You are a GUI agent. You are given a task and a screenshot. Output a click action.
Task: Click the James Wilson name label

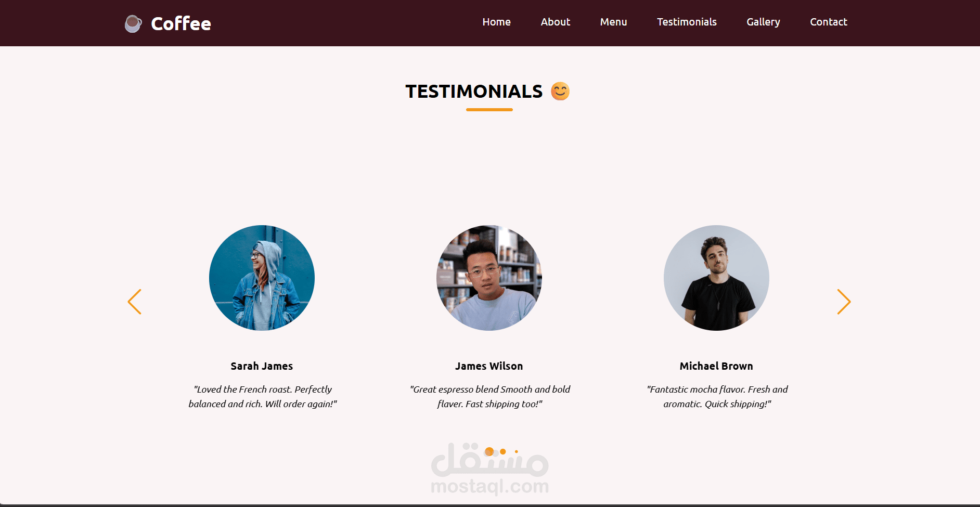[489, 366]
